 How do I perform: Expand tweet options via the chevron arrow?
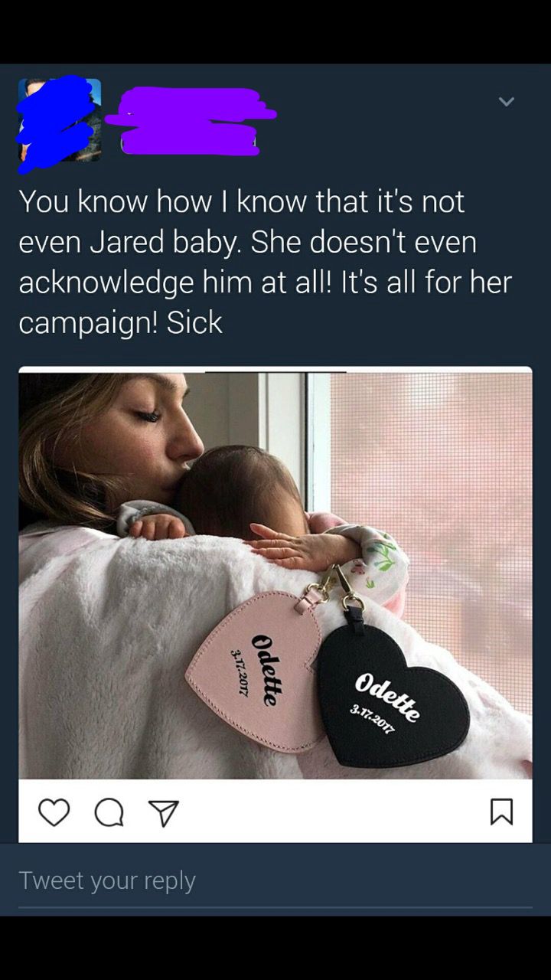point(507,101)
